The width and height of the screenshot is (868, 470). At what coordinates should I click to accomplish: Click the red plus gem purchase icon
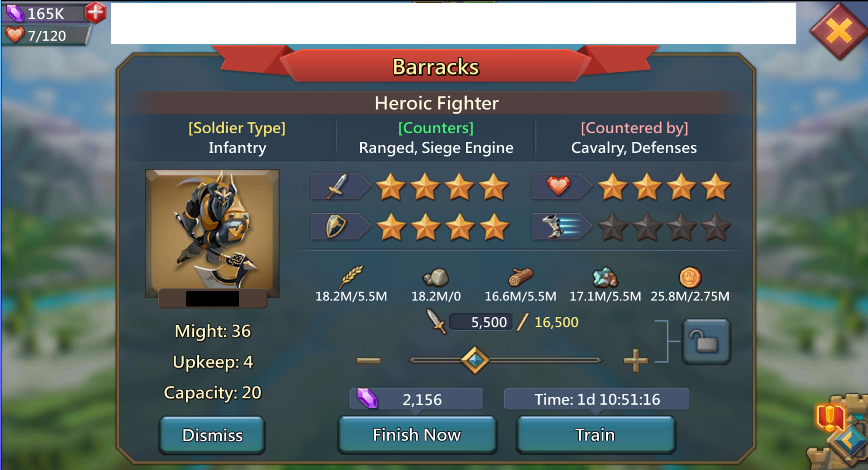click(x=96, y=13)
